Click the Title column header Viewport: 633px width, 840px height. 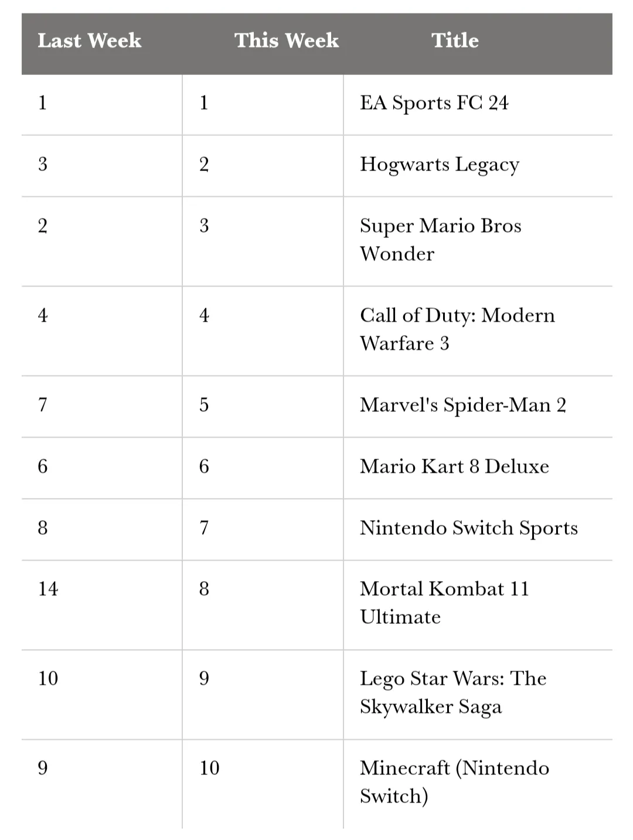click(x=455, y=40)
